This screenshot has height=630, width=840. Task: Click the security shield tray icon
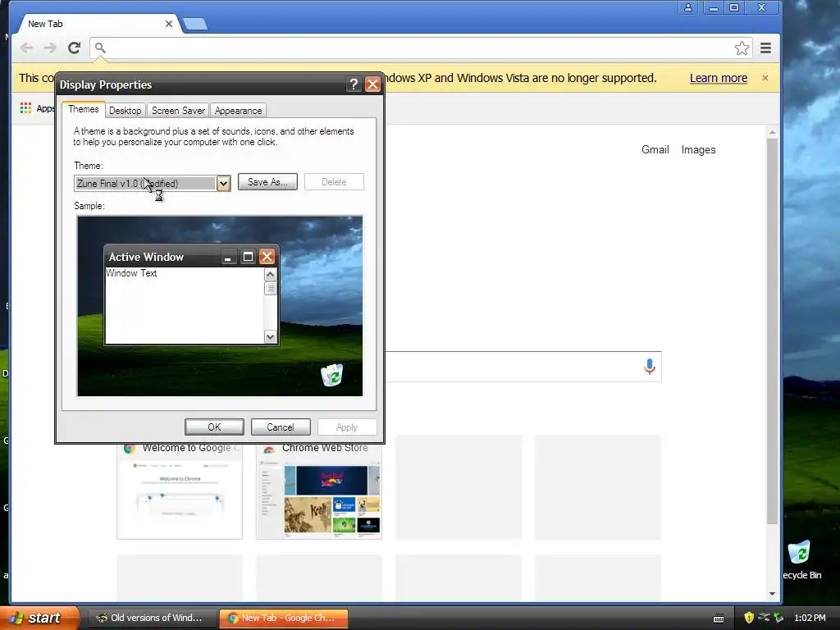[748, 618]
